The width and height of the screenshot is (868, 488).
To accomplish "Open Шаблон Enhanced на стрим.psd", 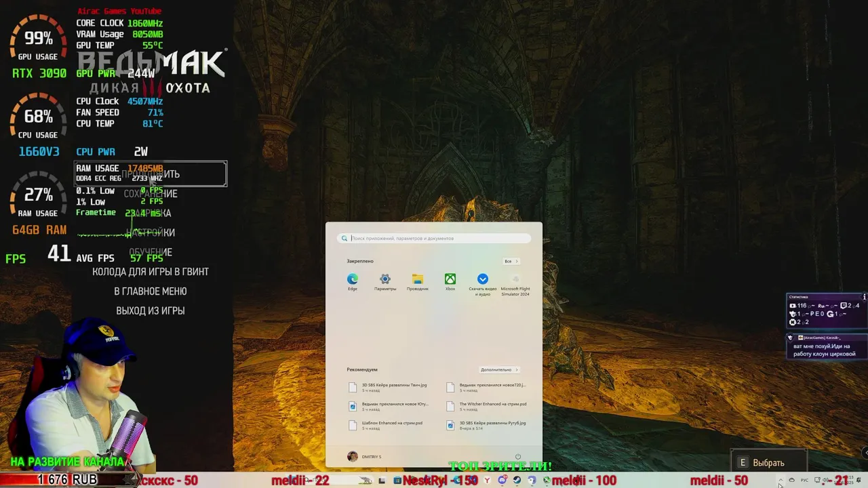I will (x=386, y=425).
